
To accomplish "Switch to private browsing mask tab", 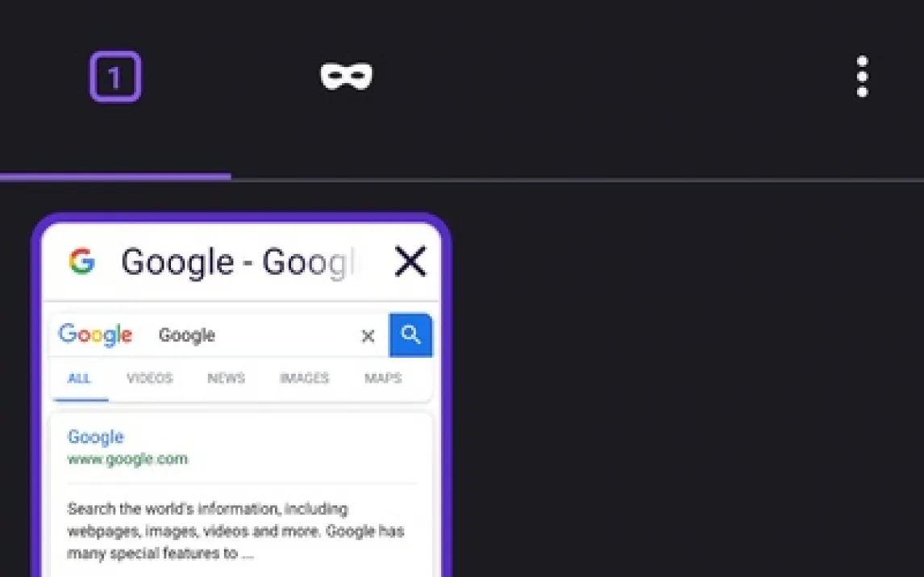I will (x=347, y=77).
